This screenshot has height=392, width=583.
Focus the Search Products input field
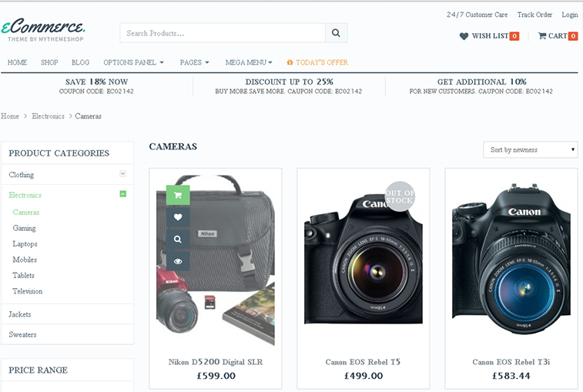(x=223, y=33)
